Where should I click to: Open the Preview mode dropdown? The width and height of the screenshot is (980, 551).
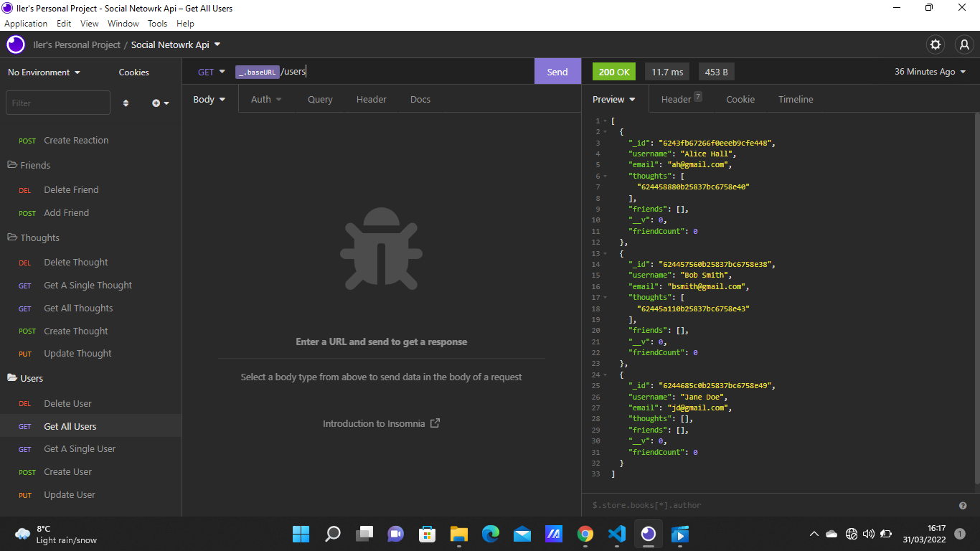click(x=613, y=99)
